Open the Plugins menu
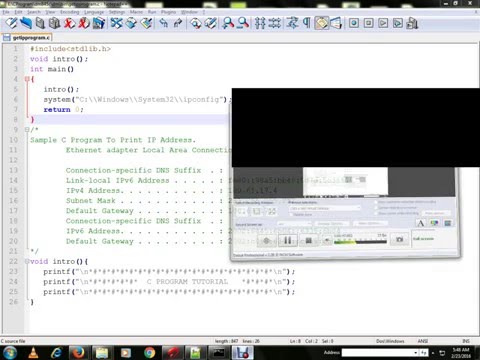 [168, 12]
